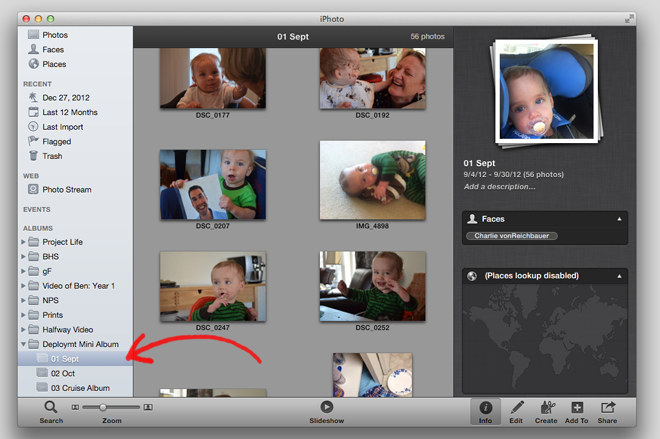Adjust the Zoom slider
The width and height of the screenshot is (660, 439).
[x=103, y=407]
